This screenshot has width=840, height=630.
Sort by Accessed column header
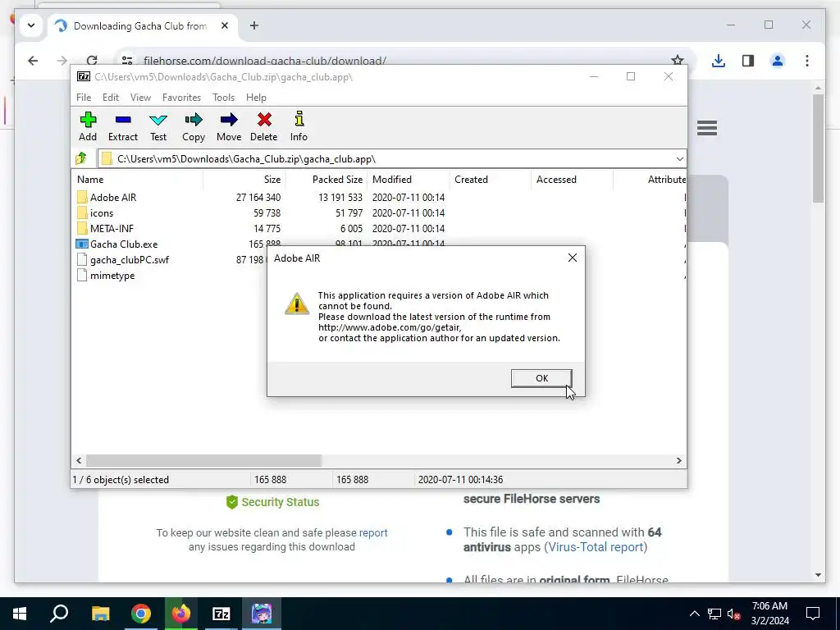click(x=572, y=180)
